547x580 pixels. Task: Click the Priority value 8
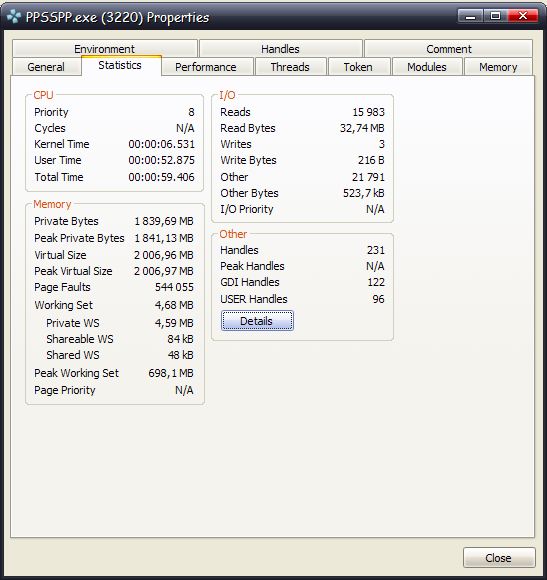point(191,112)
